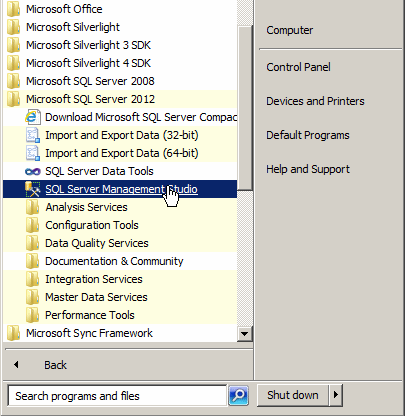This screenshot has width=407, height=416.
Task: Click the Configuration Tools folder icon
Action: click(33, 225)
